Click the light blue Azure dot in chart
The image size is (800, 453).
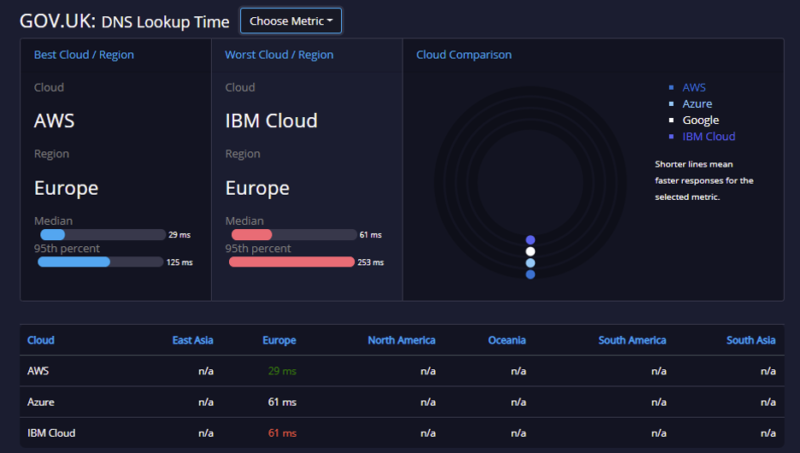coord(531,263)
